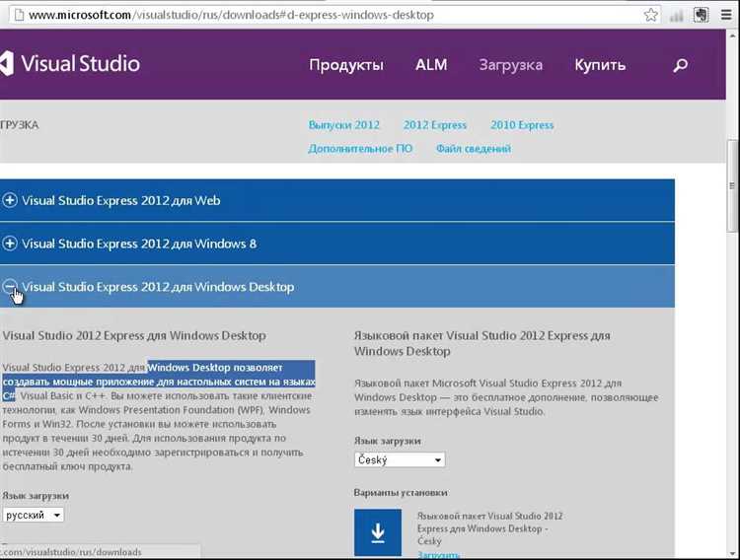Viewport: 740px width, 560px height.
Task: Click the page icon in address bar
Action: pos(19,15)
